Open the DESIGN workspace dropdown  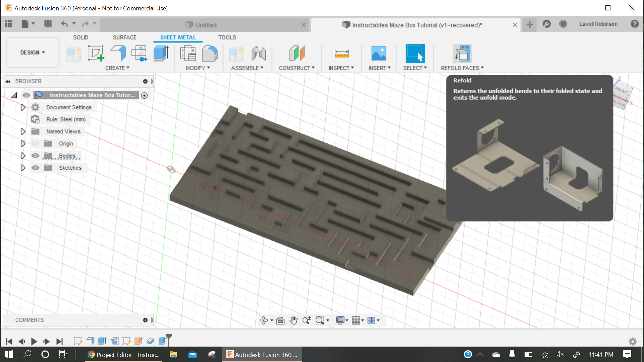coord(33,53)
